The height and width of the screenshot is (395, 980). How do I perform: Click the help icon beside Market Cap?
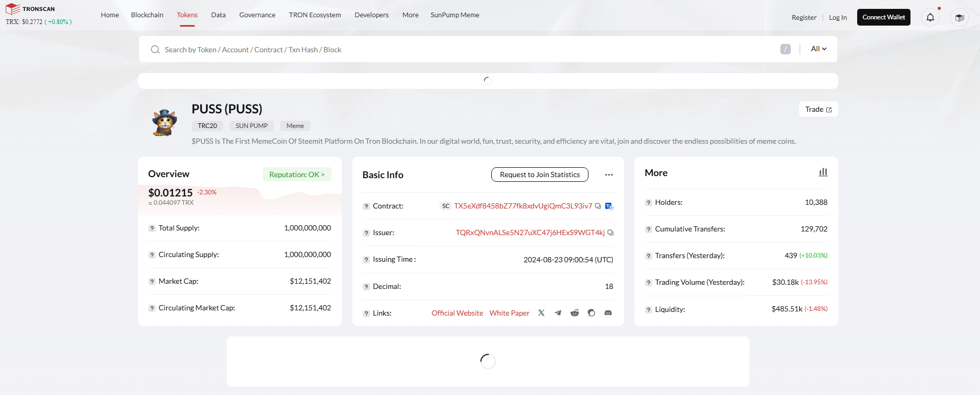click(152, 282)
